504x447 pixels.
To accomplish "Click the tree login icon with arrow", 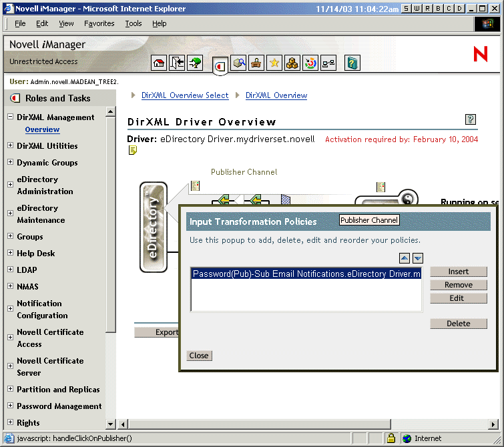I will coord(195,63).
